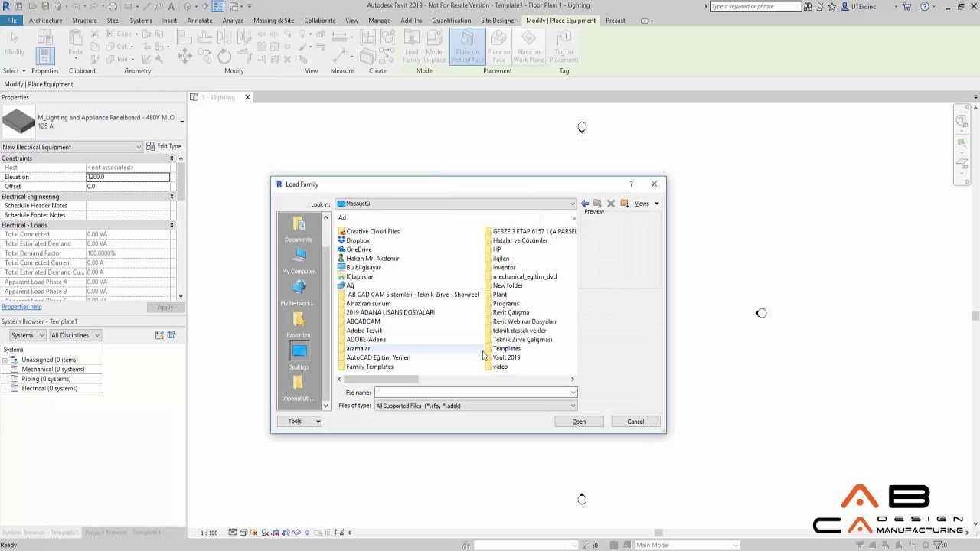Open the Systems dropdown in System Browser

[x=27, y=335]
